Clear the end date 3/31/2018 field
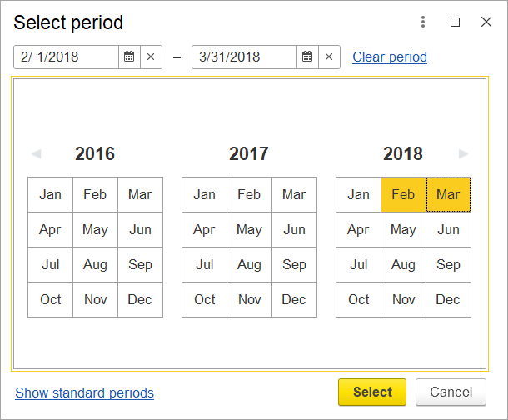 tap(329, 57)
